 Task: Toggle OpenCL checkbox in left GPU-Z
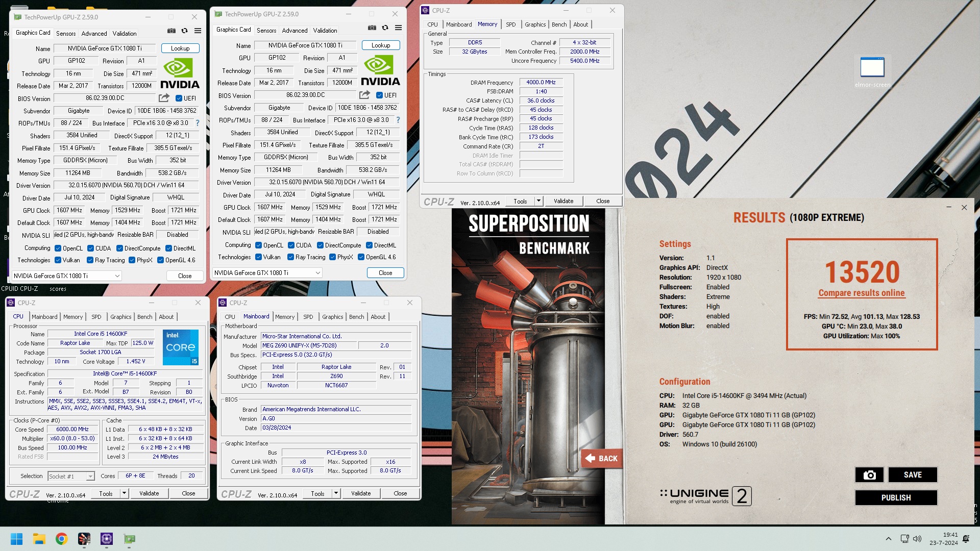pos(58,248)
